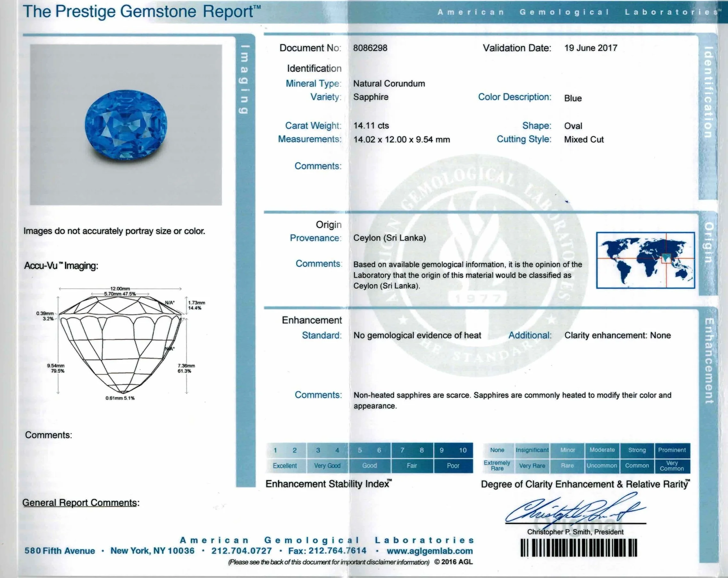Click phone number 212.704.0727
This screenshot has width=728, height=578.
pyautogui.click(x=241, y=551)
